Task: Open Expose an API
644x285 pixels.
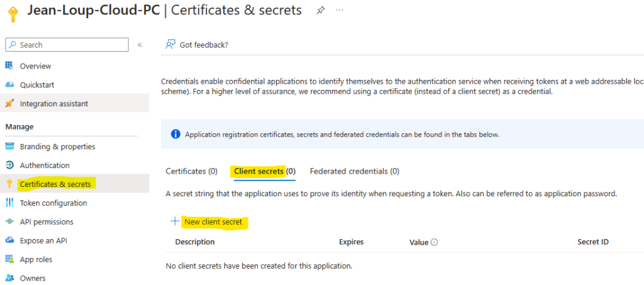Action: pos(43,241)
